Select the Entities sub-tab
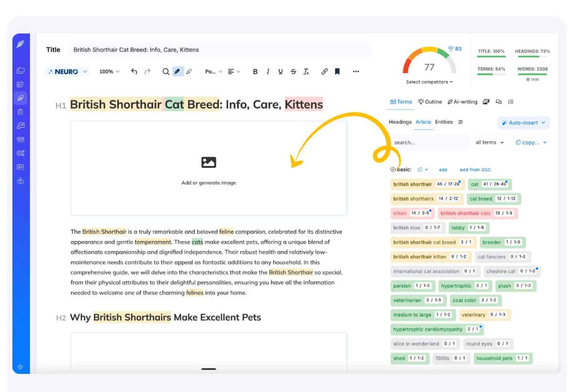The image size is (574, 392). (x=444, y=122)
